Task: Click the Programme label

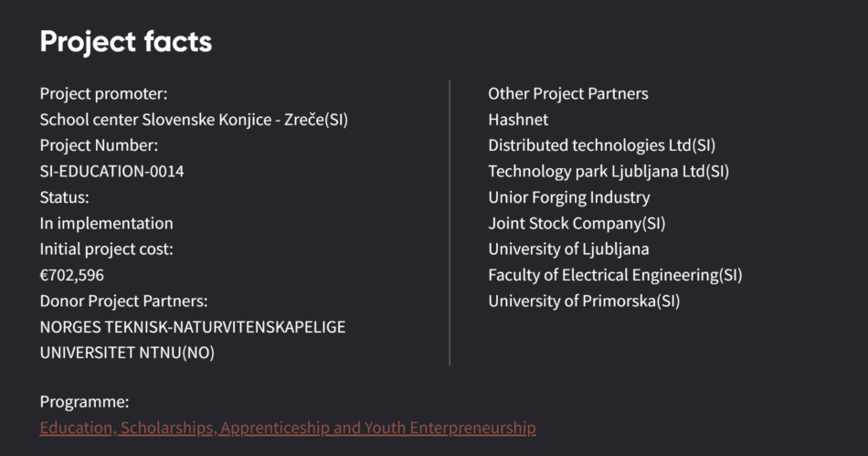Action: coord(84,402)
